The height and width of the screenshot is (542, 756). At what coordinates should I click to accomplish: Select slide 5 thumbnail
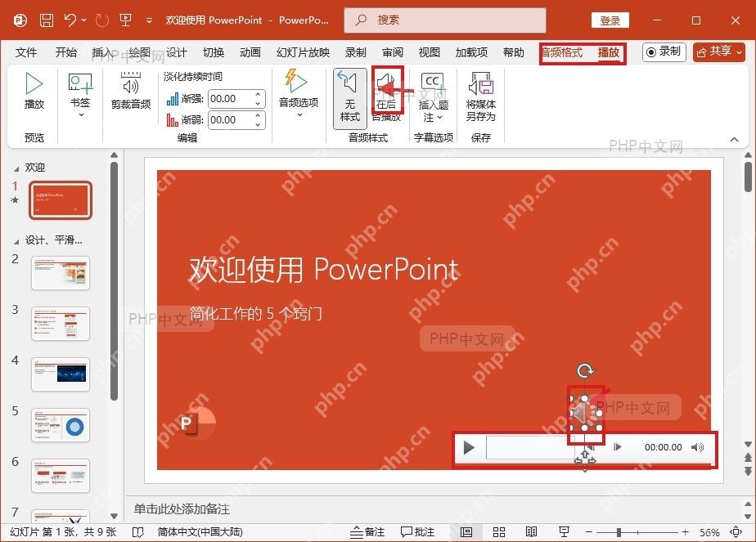pos(61,425)
